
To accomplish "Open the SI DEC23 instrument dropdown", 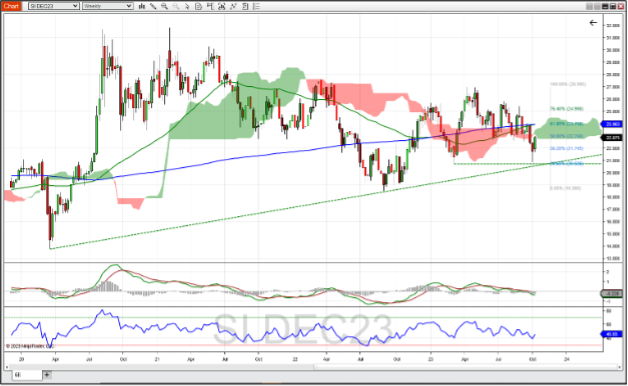I will (54, 6).
